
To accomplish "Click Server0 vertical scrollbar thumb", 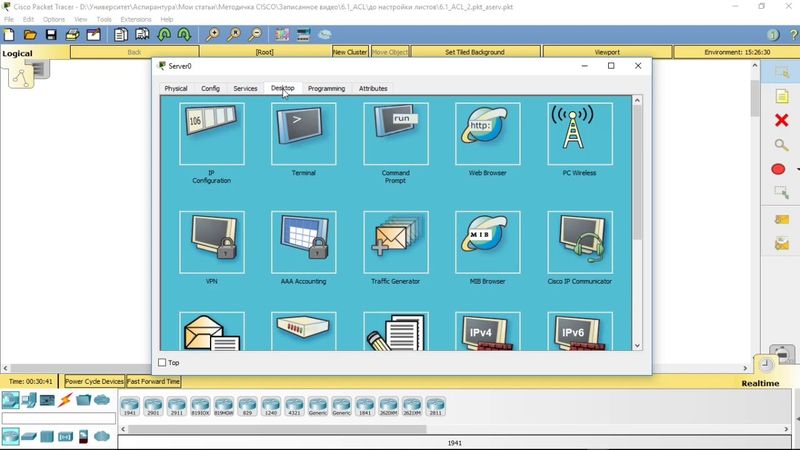I will point(637,172).
